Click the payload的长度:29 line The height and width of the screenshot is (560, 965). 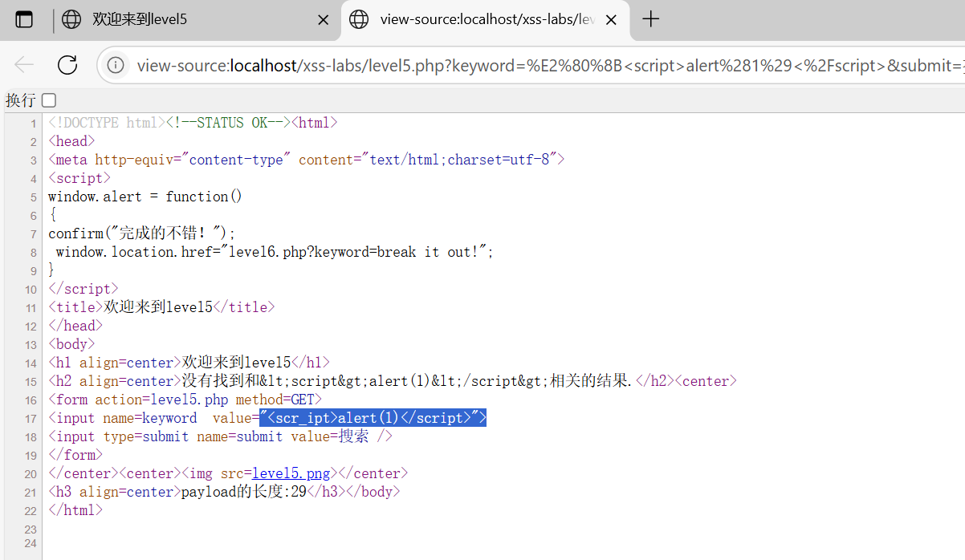(x=224, y=492)
